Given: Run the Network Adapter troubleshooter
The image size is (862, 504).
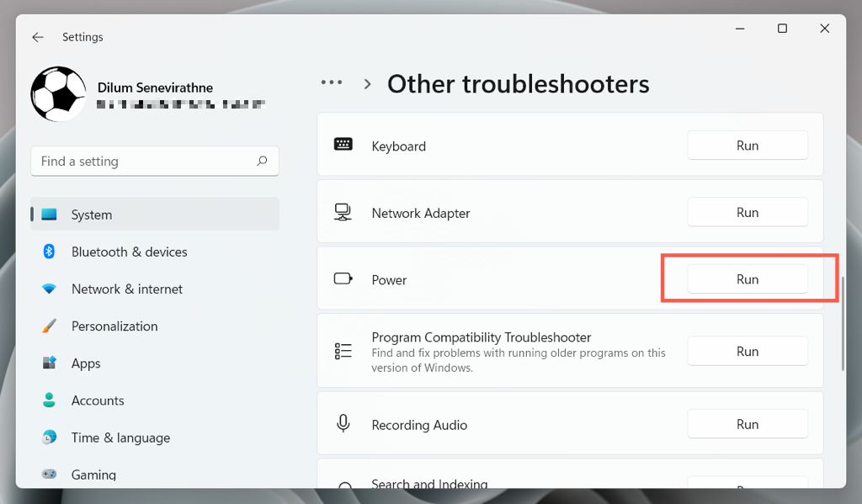Looking at the screenshot, I should pos(748,213).
